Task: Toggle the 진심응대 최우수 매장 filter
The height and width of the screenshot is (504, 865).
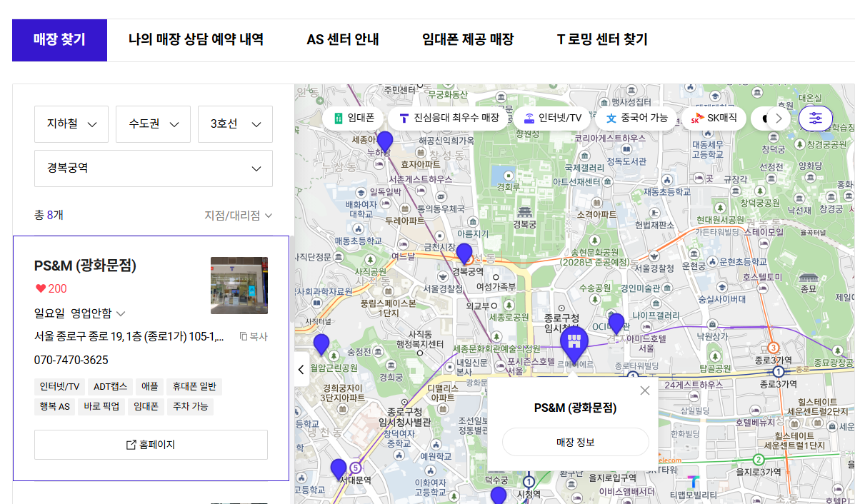Action: click(x=449, y=119)
